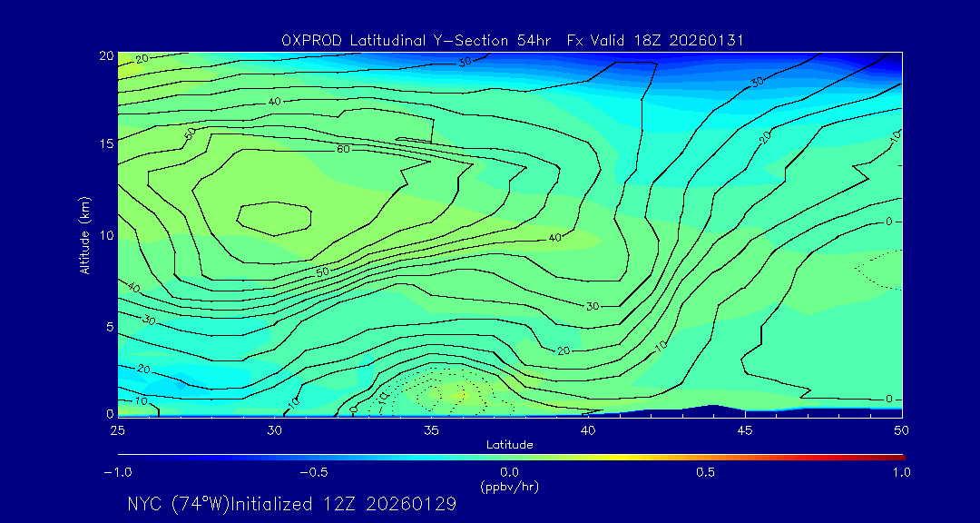This screenshot has height=523, width=980.
Task: Pick the yellow-green center of the colorbar
Action: point(510,456)
